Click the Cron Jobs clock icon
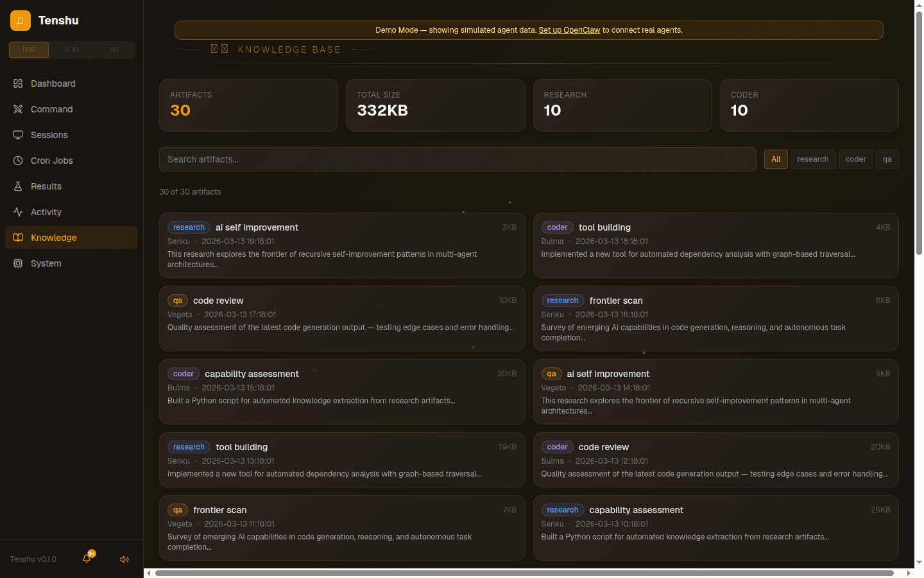 click(18, 161)
